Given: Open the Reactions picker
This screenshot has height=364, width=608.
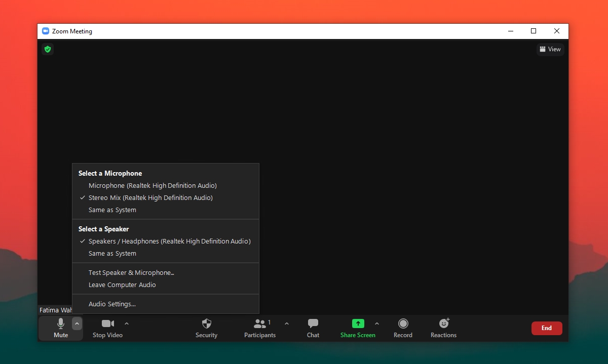Looking at the screenshot, I should [x=443, y=328].
